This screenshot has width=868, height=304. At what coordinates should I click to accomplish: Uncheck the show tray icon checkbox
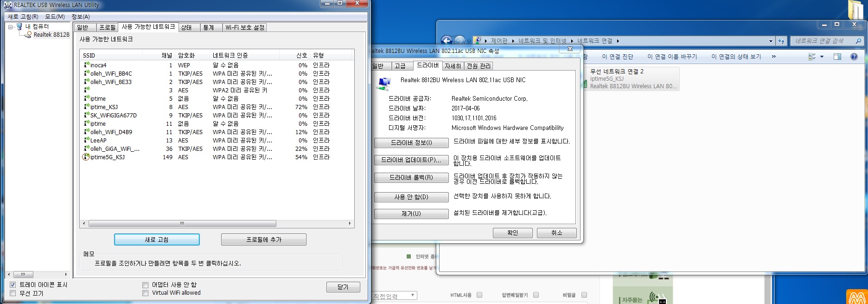(13, 285)
